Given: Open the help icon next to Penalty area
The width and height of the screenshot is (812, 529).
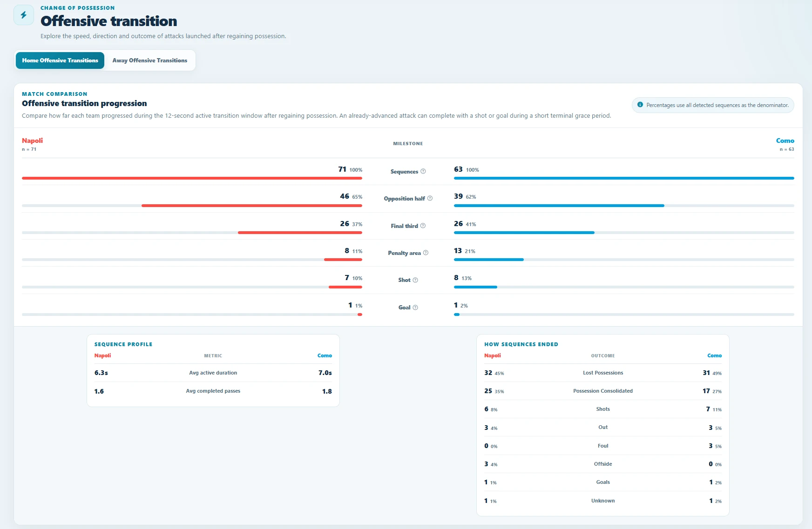Looking at the screenshot, I should pyautogui.click(x=426, y=253).
